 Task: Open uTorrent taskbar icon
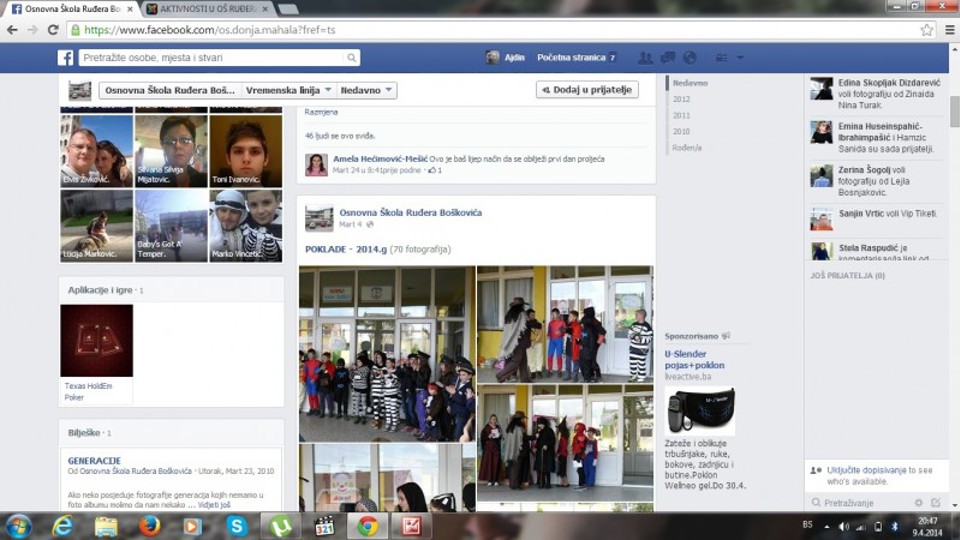point(280,526)
